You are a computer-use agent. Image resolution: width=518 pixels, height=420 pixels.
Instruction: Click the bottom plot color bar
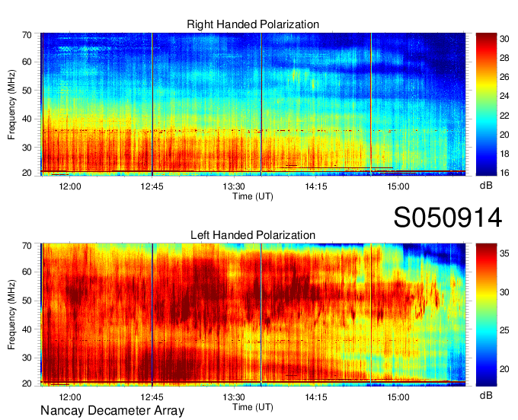(x=486, y=315)
